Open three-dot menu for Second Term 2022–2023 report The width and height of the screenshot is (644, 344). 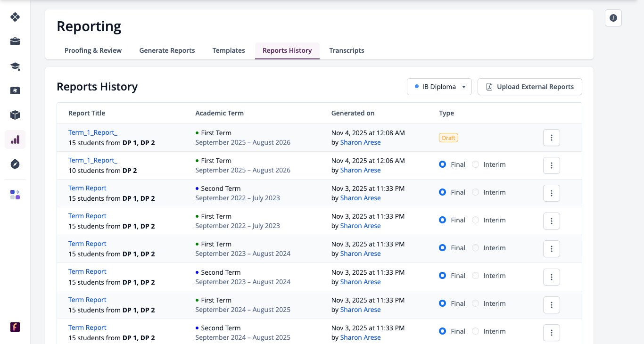(x=552, y=193)
